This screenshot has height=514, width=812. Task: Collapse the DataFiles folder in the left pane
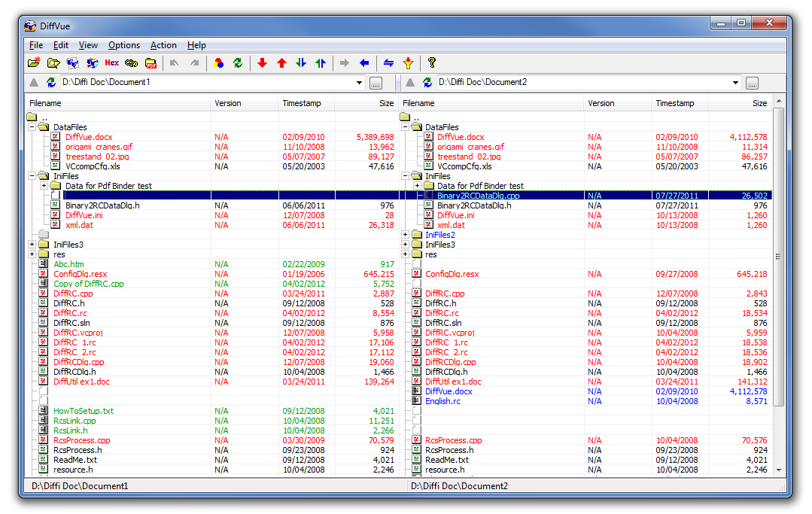[x=32, y=127]
